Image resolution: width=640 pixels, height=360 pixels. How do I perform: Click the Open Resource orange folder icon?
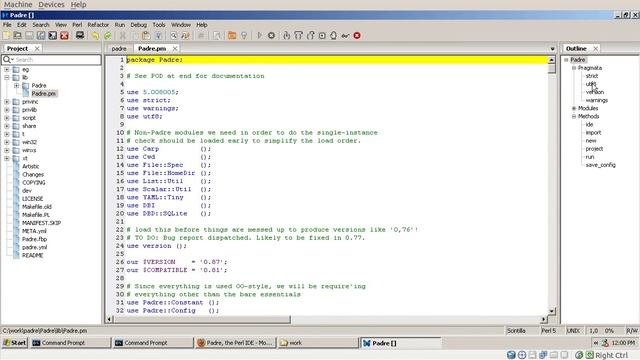tap(232, 36)
